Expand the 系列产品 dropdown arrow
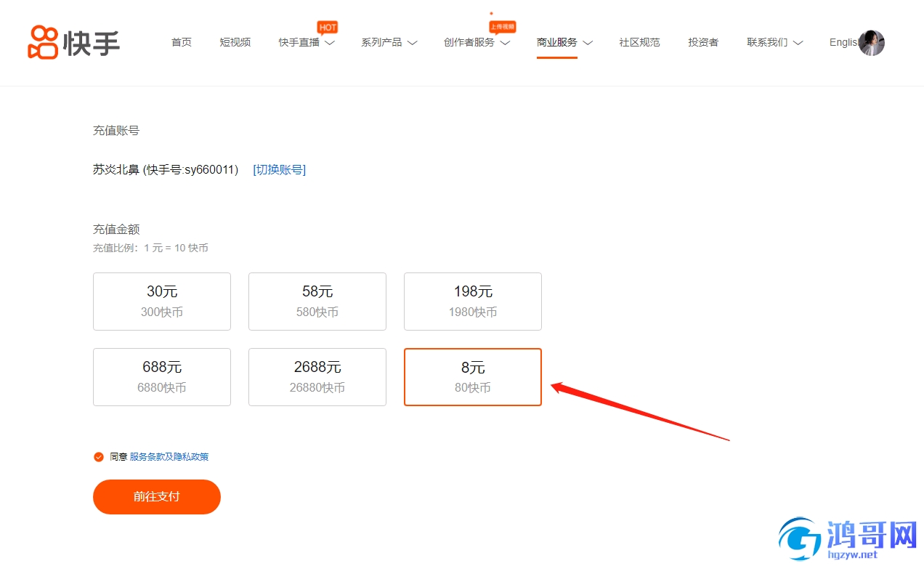Viewport: 924px width, 566px height. pos(412,43)
